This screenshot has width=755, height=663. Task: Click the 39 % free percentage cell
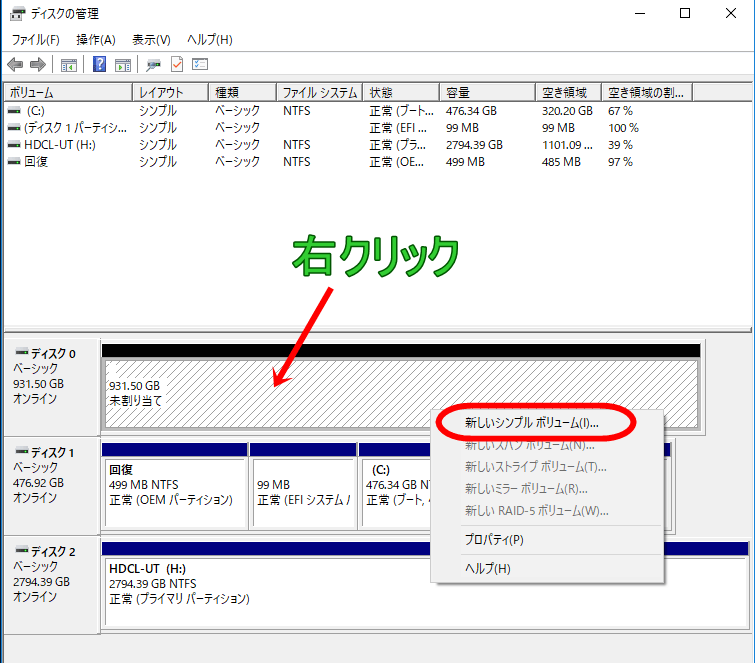pyautogui.click(x=620, y=144)
